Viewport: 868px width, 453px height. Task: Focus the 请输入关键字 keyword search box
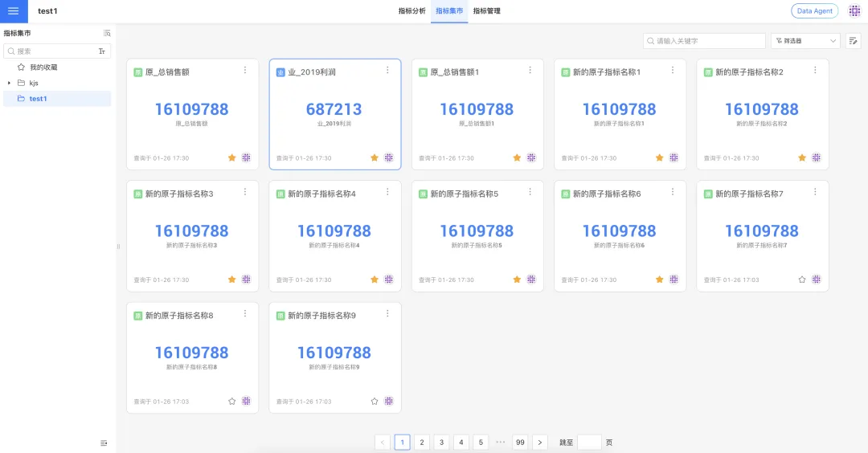tap(704, 41)
